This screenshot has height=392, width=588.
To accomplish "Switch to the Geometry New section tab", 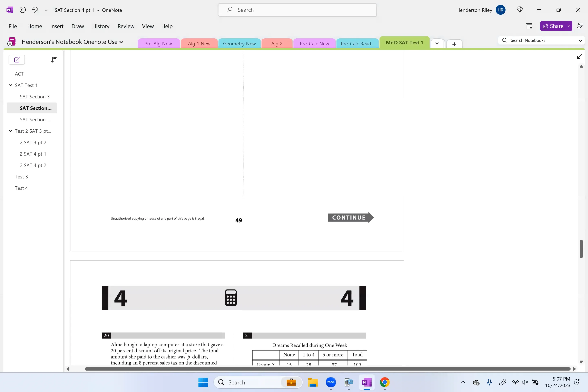I will tap(239, 44).
